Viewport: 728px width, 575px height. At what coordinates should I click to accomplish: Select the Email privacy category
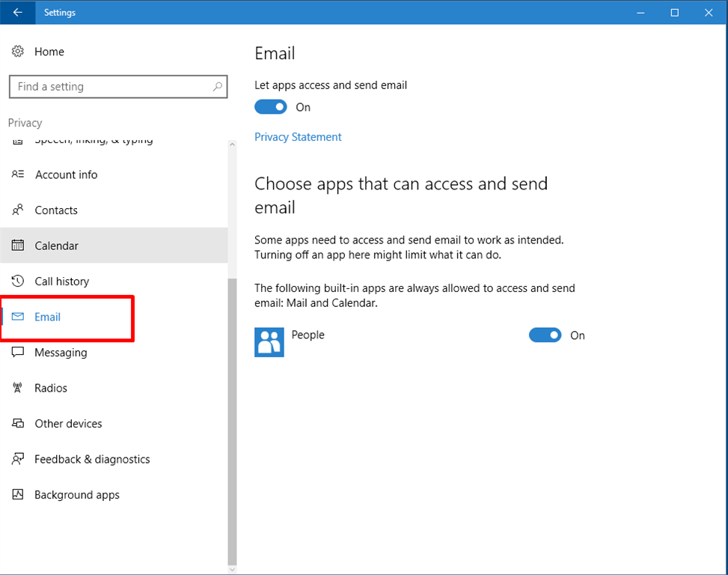pyautogui.click(x=47, y=317)
